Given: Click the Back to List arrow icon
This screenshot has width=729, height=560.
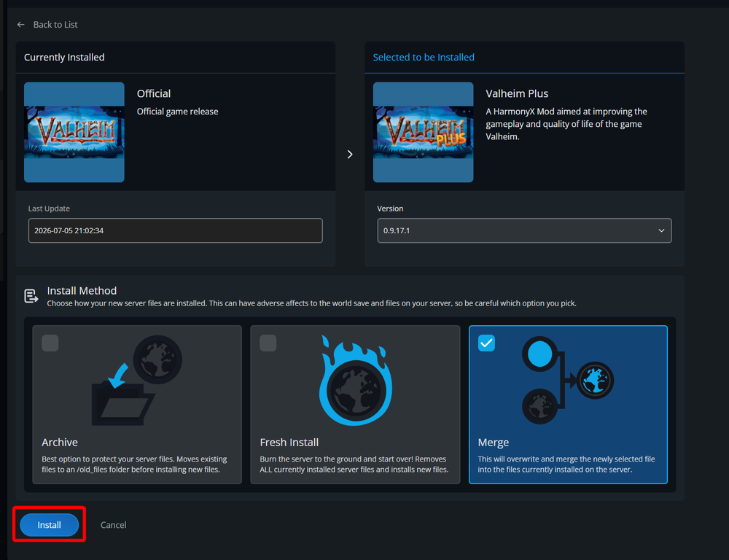Looking at the screenshot, I should (x=21, y=25).
